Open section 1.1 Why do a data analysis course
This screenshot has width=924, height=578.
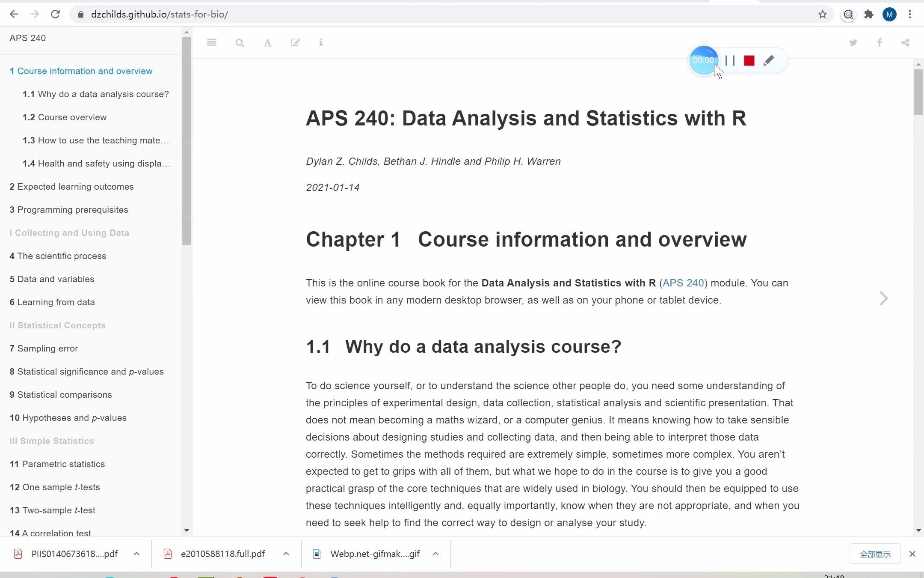click(x=96, y=94)
